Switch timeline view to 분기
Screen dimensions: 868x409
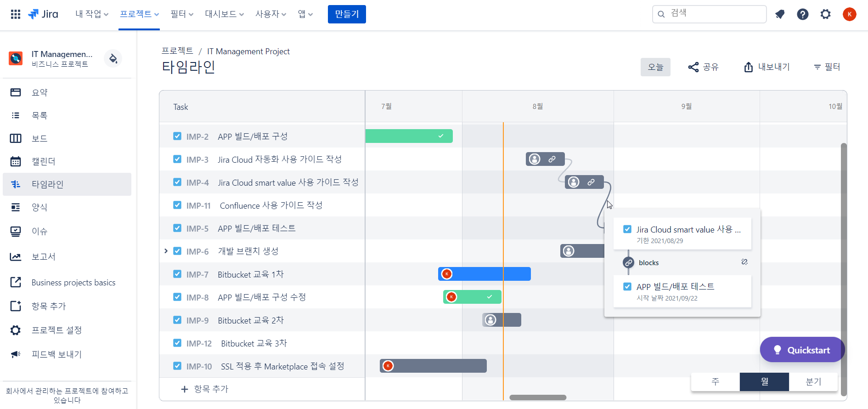813,382
